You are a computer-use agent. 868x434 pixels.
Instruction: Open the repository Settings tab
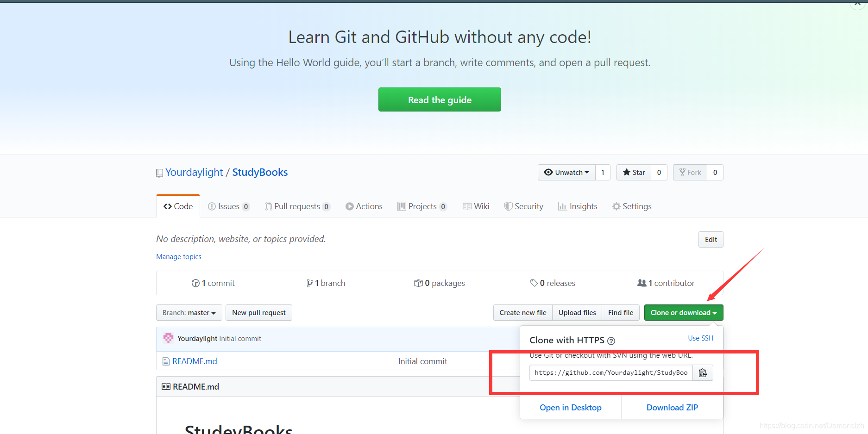(x=632, y=206)
